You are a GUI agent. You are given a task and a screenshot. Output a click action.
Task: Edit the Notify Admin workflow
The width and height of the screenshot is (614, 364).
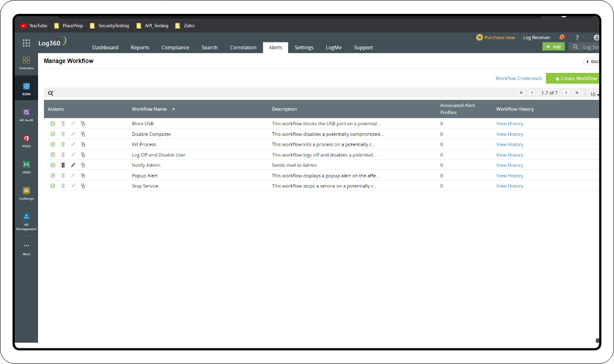[73, 165]
